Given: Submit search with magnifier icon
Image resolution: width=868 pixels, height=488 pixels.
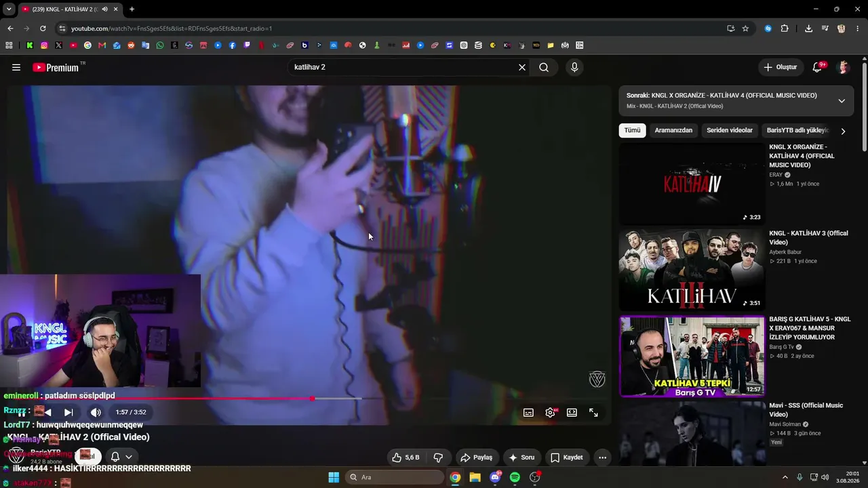Looking at the screenshot, I should coord(544,67).
